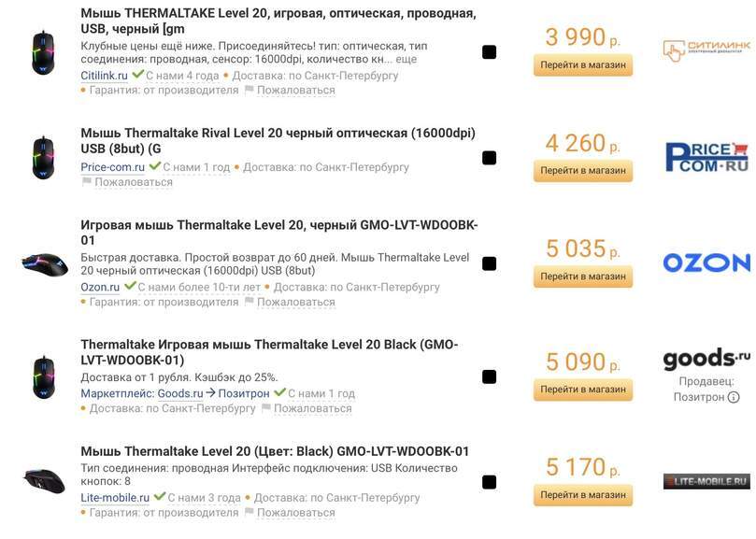Click the info icon beside Позитрон seller
The width and height of the screenshot is (756, 539).
tap(734, 397)
